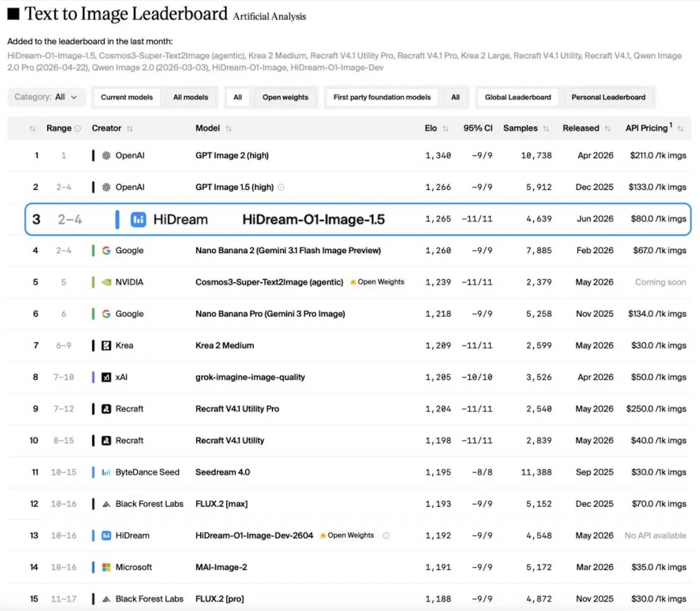Screen dimensions: 700x611
Task: Click the Text to Image Leaderboard title
Action: coord(126,14)
